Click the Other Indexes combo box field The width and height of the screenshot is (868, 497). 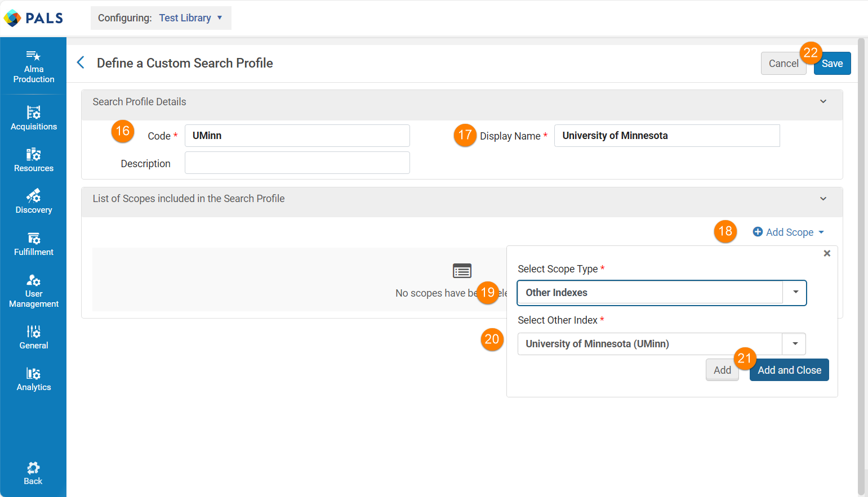pos(662,293)
